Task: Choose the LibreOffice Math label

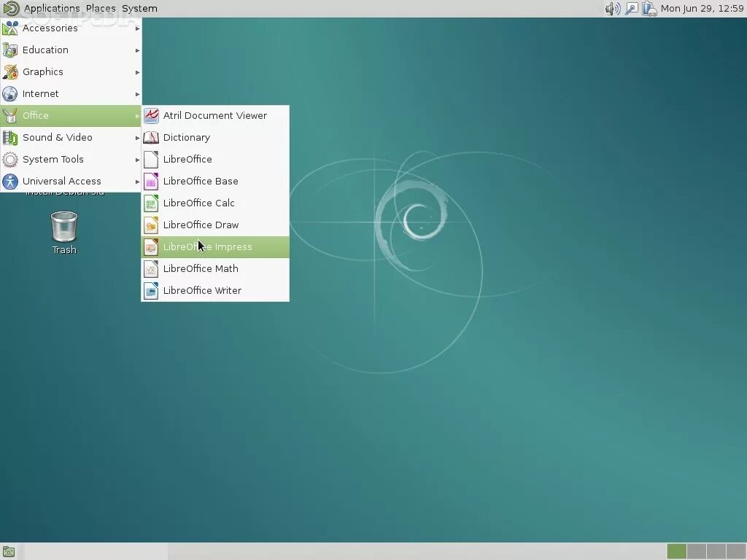Action: point(201,269)
